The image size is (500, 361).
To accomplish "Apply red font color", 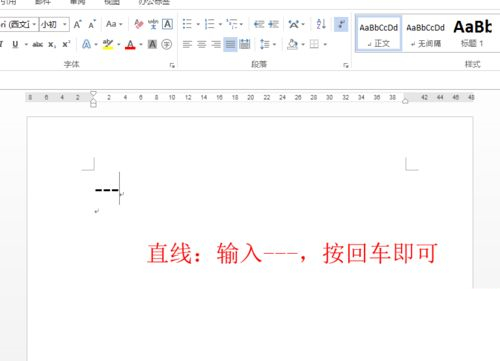I will (130, 44).
